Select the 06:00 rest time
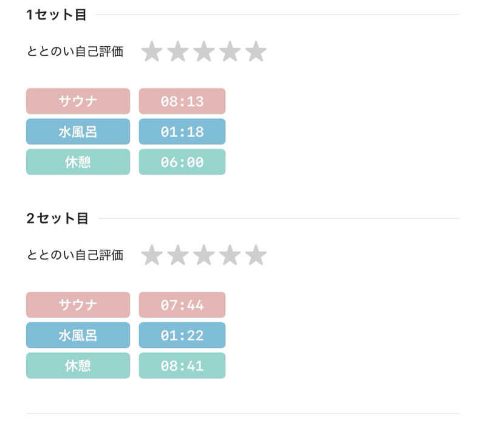 tap(182, 162)
